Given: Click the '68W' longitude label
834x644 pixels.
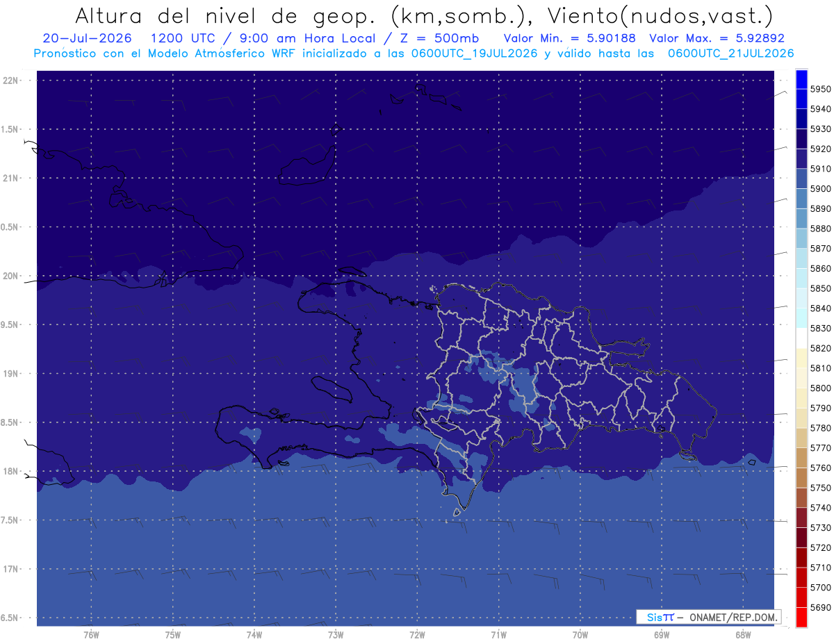Looking at the screenshot, I should pyautogui.click(x=742, y=635).
